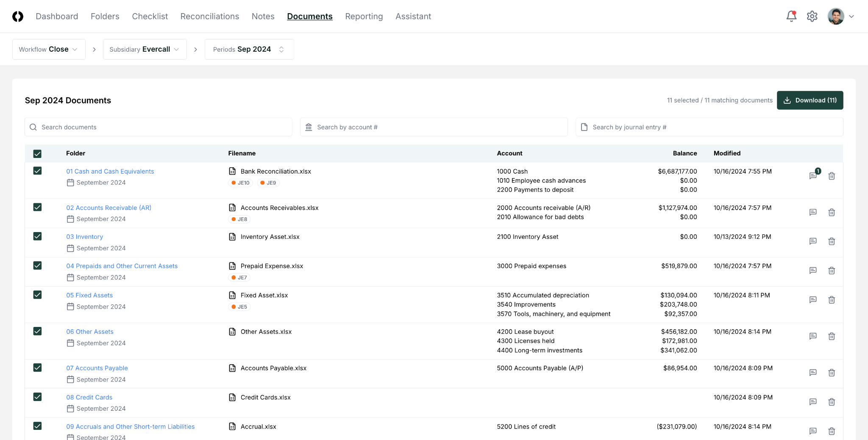Open comments on the Fixed Asset.xlsx row

coord(813,299)
